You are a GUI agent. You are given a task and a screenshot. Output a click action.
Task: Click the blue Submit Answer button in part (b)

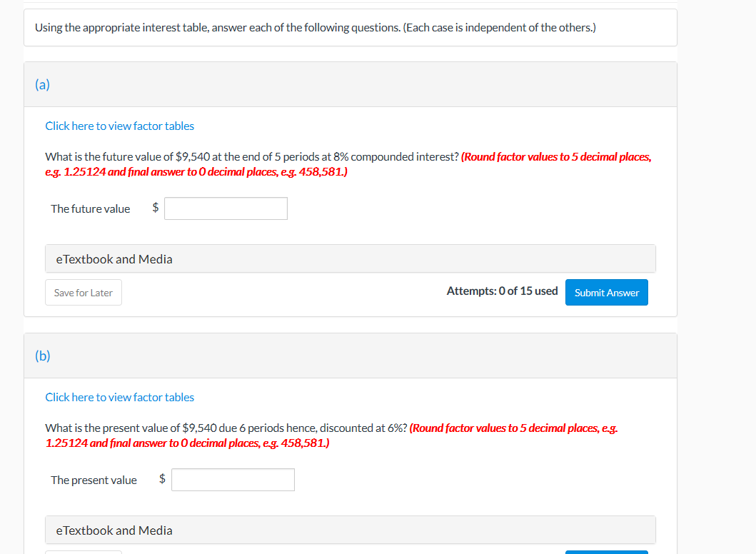(x=606, y=552)
